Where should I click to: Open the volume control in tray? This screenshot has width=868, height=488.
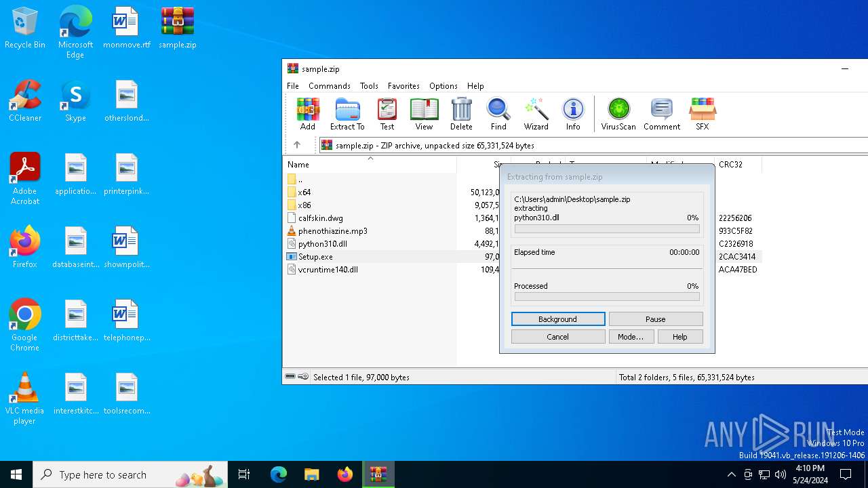point(781,474)
